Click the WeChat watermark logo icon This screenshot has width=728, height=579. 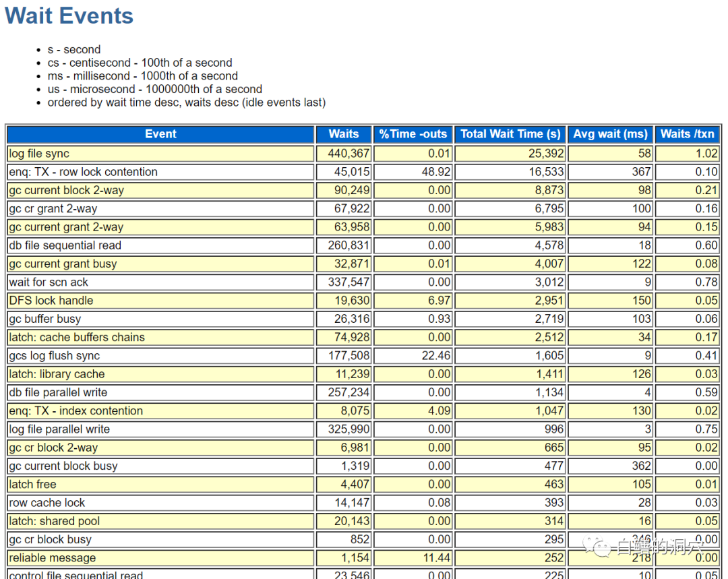click(x=597, y=547)
